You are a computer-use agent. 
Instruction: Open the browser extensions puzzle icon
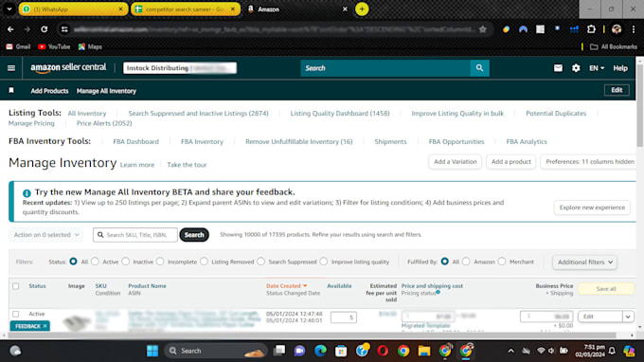click(591, 29)
